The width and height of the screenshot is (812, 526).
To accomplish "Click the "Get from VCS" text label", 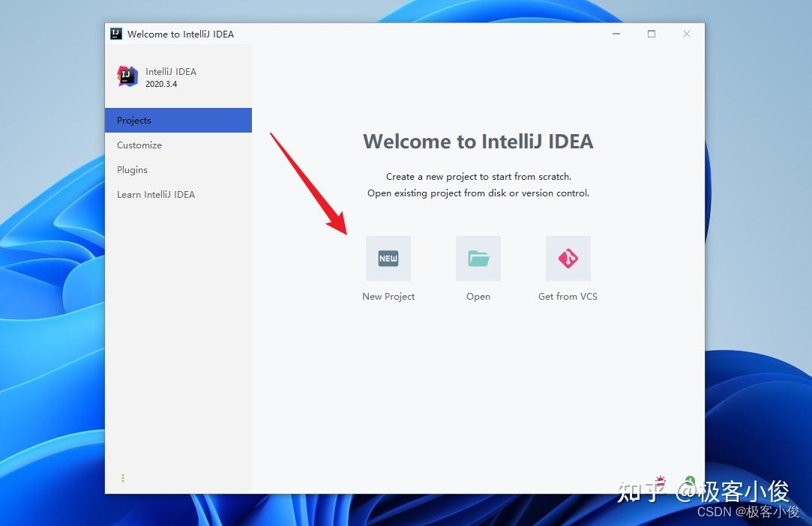I will coord(568,296).
